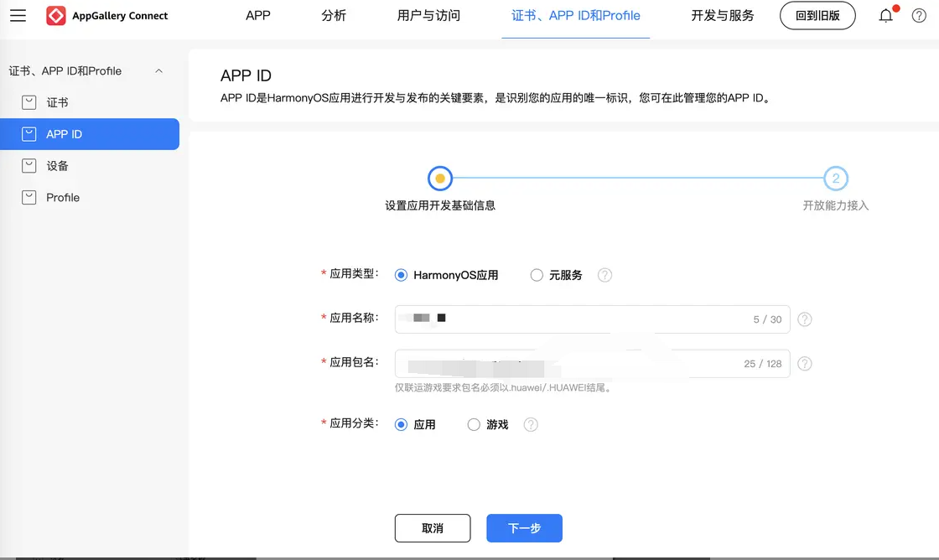Select the 应用 category radio button
This screenshot has width=939, height=560.
[402, 425]
